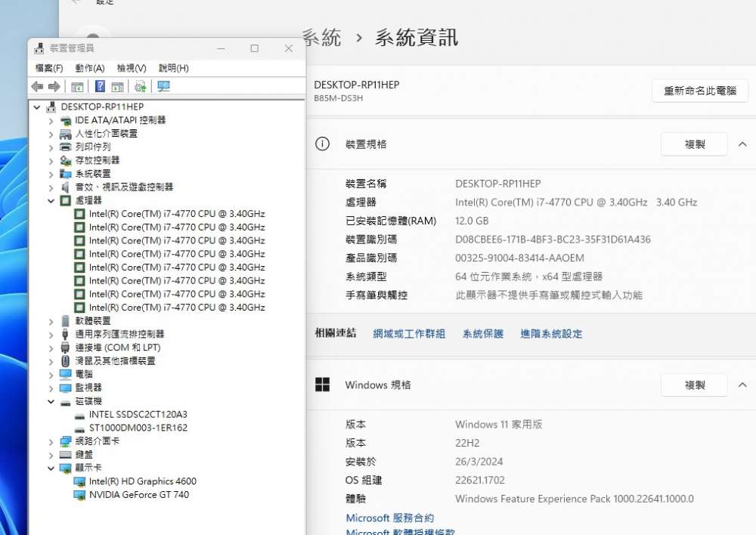The height and width of the screenshot is (535, 756).
Task: Click the 處理器 chip category icon
Action: (x=65, y=200)
